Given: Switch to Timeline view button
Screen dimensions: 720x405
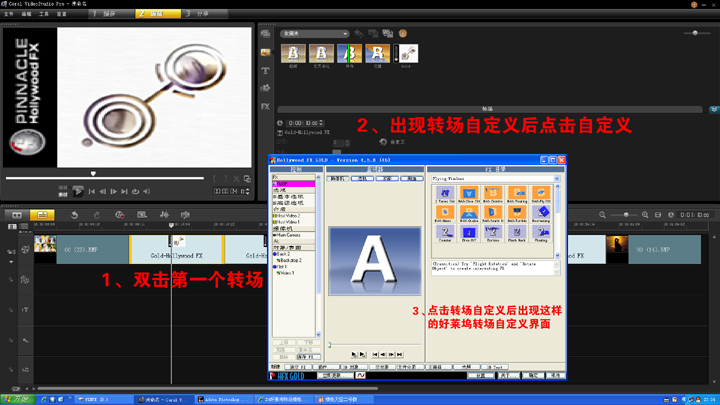Looking at the screenshot, I should tap(42, 215).
